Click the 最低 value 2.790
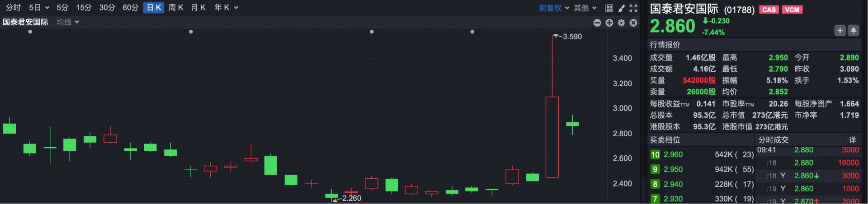This screenshot has width=868, height=204. [x=778, y=69]
